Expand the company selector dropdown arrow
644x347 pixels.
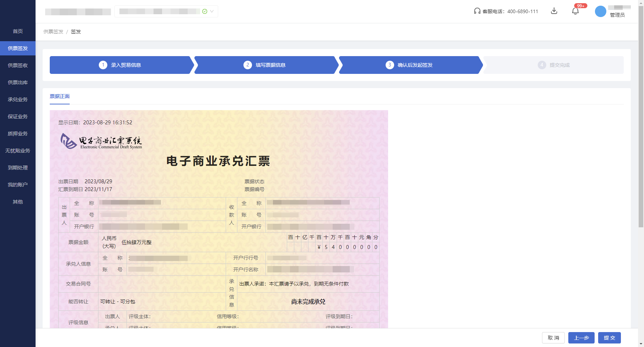coord(211,11)
